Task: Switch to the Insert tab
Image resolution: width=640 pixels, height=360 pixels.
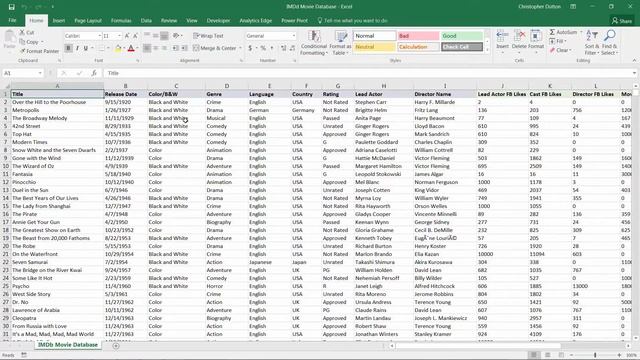Action: pos(59,20)
